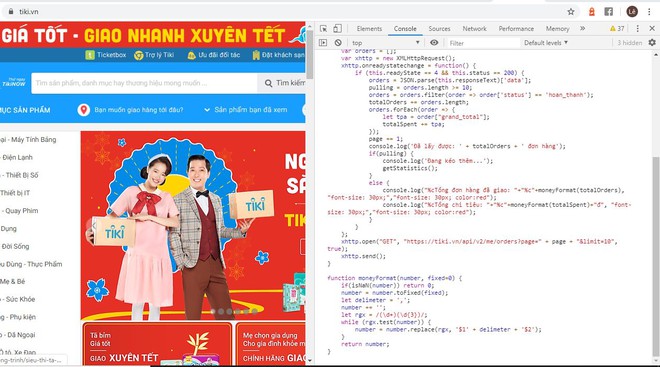Image resolution: width=660 pixels, height=367 pixels.
Task: Show more DevTools tabs chevron
Action: 583,29
